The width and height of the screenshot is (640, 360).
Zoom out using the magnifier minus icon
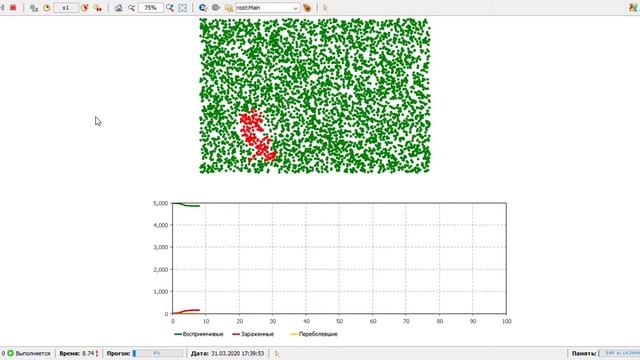pyautogui.click(x=131, y=8)
